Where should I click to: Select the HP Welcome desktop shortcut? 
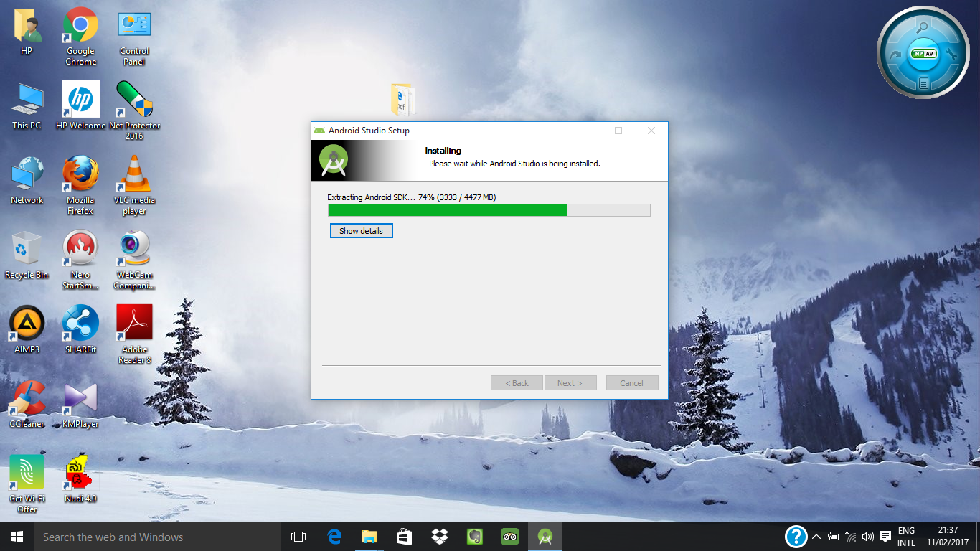point(80,105)
